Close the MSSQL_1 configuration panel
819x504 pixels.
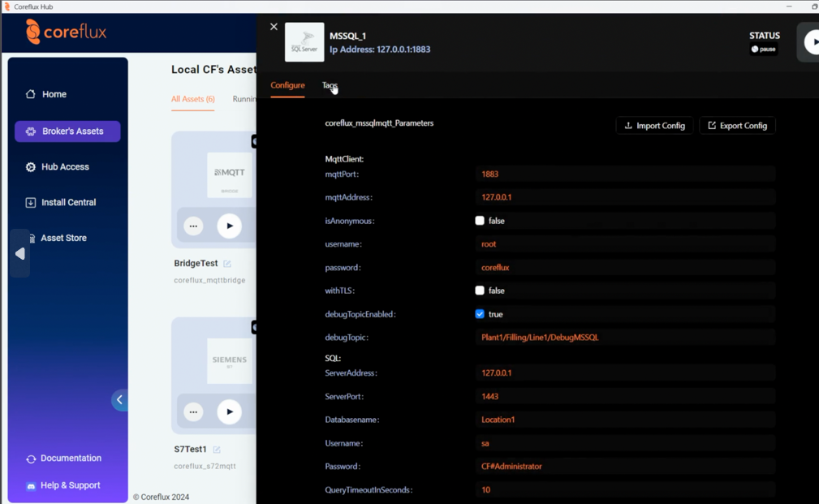274,27
